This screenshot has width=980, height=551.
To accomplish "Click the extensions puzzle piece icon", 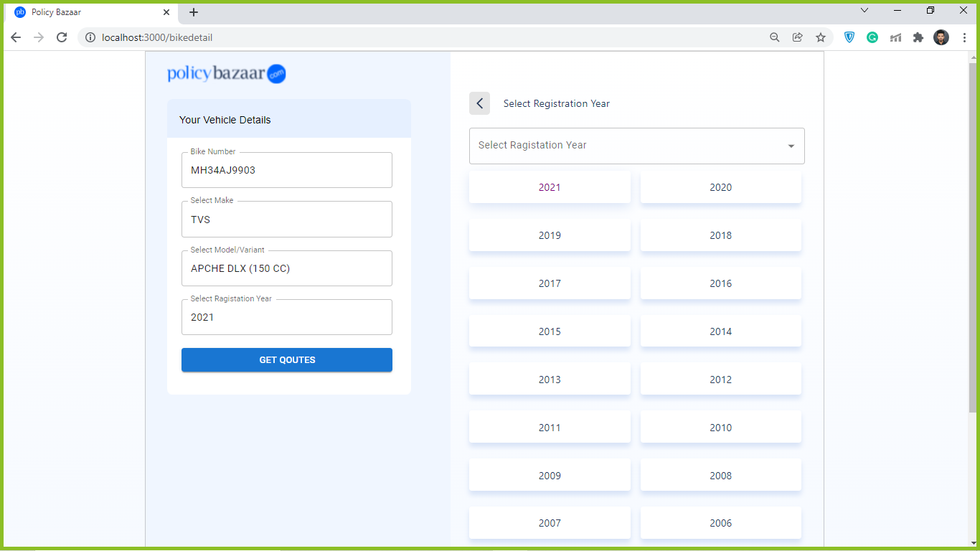I will click(918, 37).
